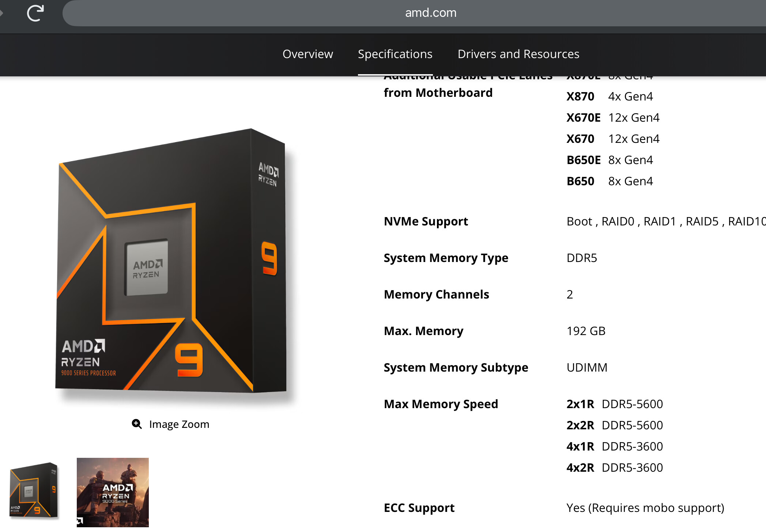The image size is (766, 532).
Task: Click the System Memory Subtype label
Action: coord(456,368)
